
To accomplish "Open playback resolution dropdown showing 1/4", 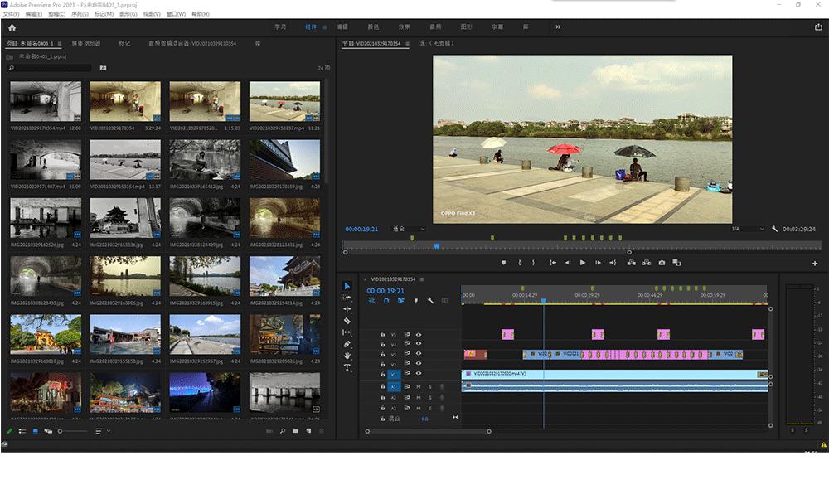I will tap(746, 229).
